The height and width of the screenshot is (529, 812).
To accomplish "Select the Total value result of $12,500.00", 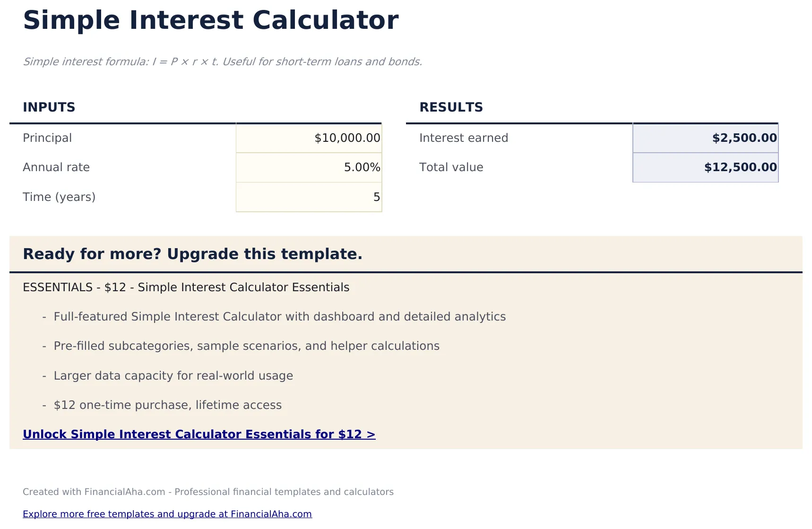I will 705,167.
